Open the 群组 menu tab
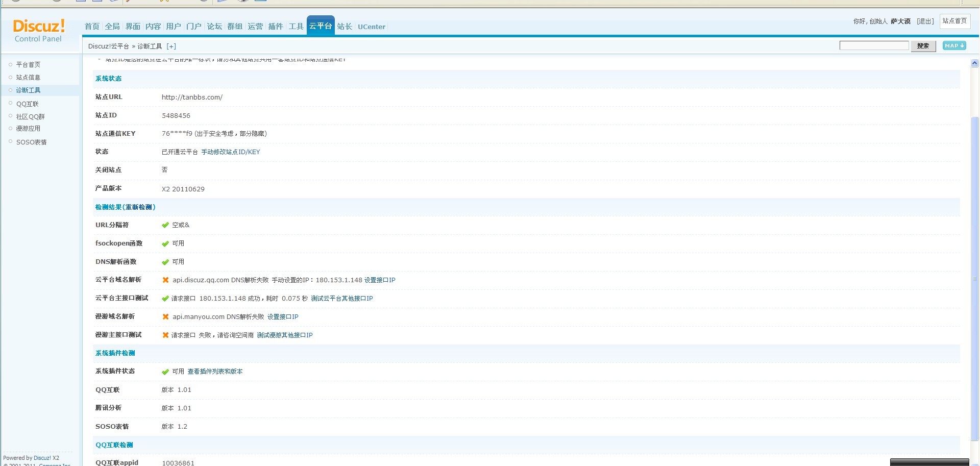 pos(235,27)
